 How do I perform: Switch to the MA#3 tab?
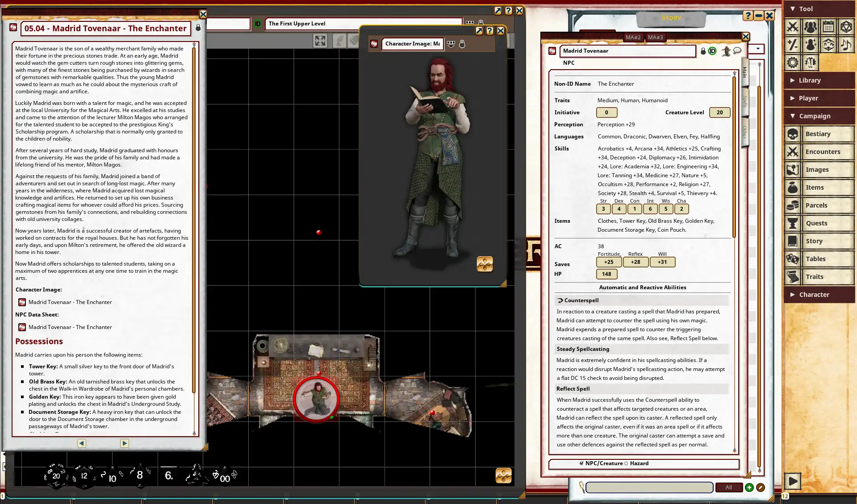pos(655,37)
